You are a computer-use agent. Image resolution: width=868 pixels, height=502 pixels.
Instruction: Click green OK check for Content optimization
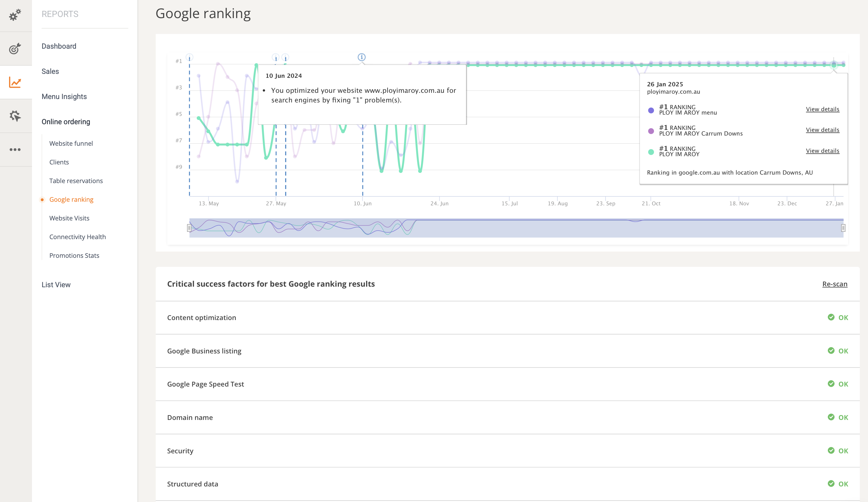click(831, 317)
